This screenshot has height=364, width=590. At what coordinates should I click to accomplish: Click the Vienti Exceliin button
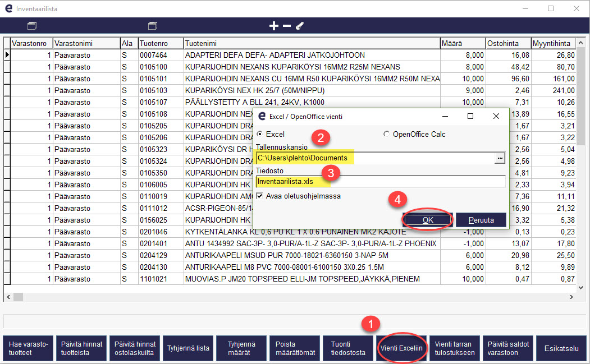pos(401,348)
